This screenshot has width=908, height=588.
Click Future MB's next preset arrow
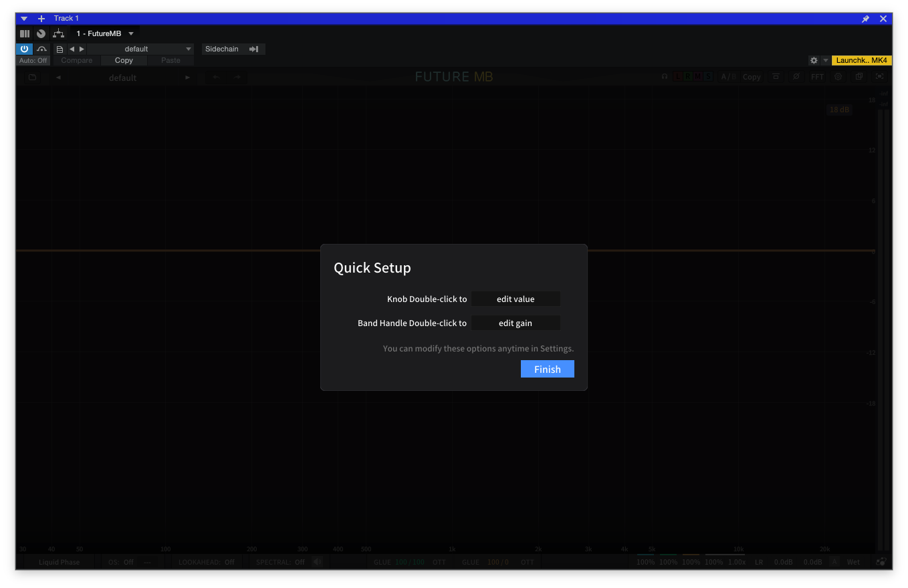[x=187, y=78]
